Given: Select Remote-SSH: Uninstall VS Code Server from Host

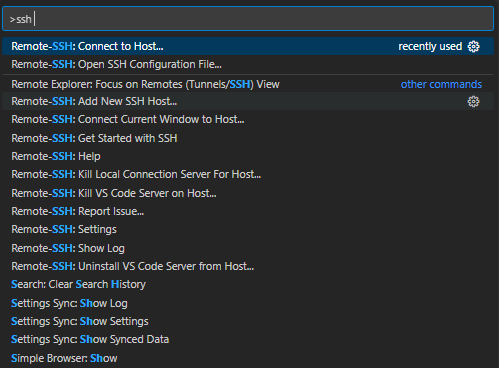Looking at the screenshot, I should [248, 266].
